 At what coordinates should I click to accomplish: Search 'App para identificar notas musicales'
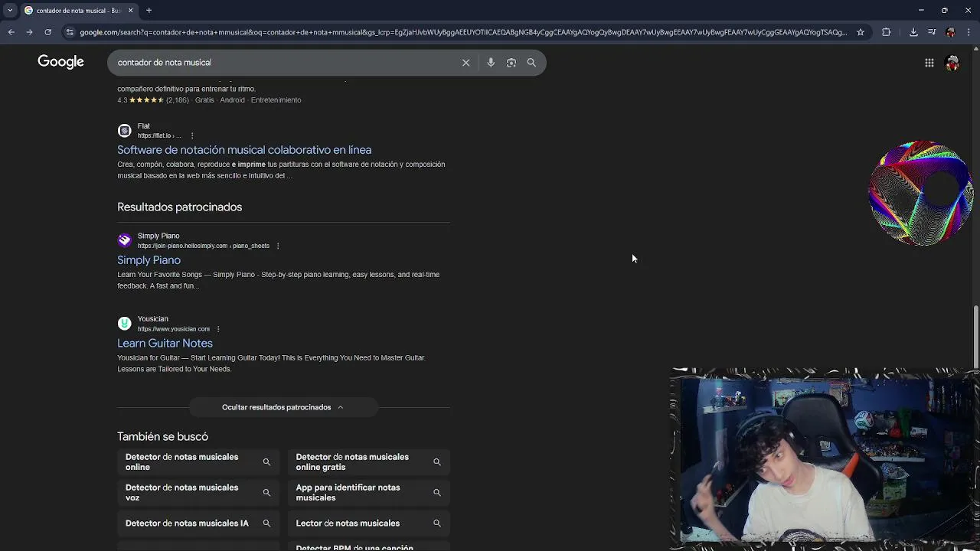(x=369, y=493)
